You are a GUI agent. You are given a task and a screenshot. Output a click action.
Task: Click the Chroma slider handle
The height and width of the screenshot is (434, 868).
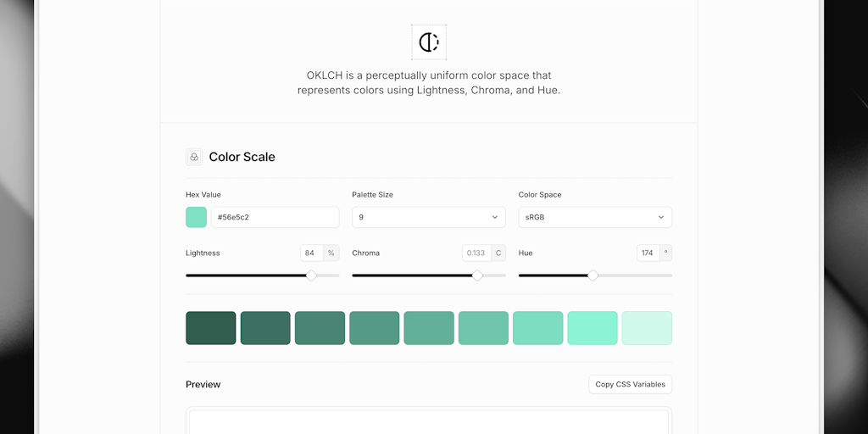[477, 275]
